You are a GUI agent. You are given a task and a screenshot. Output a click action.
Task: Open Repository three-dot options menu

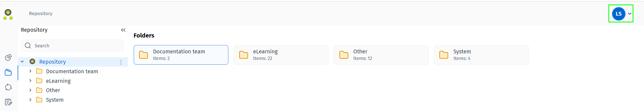(x=121, y=62)
